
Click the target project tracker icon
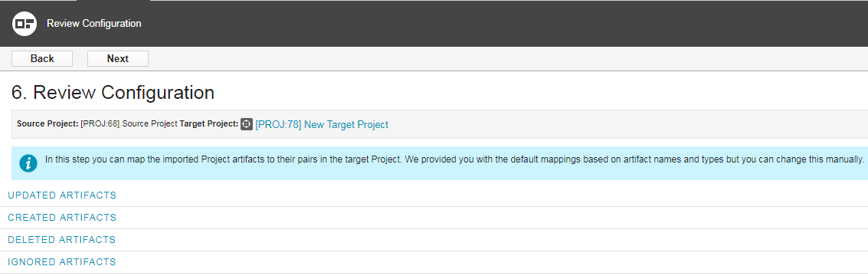click(247, 124)
